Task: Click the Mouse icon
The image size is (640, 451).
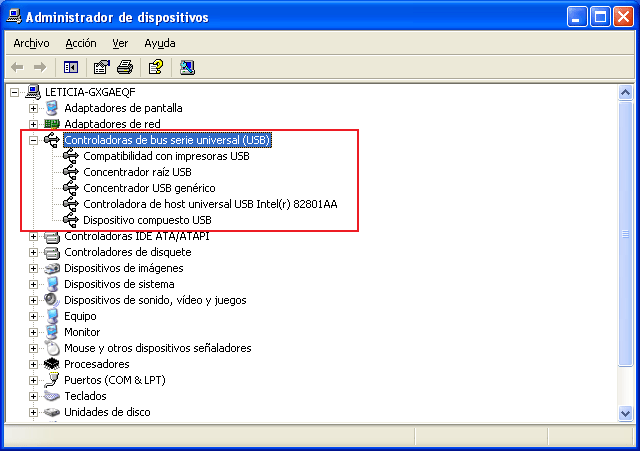Action: (x=53, y=348)
